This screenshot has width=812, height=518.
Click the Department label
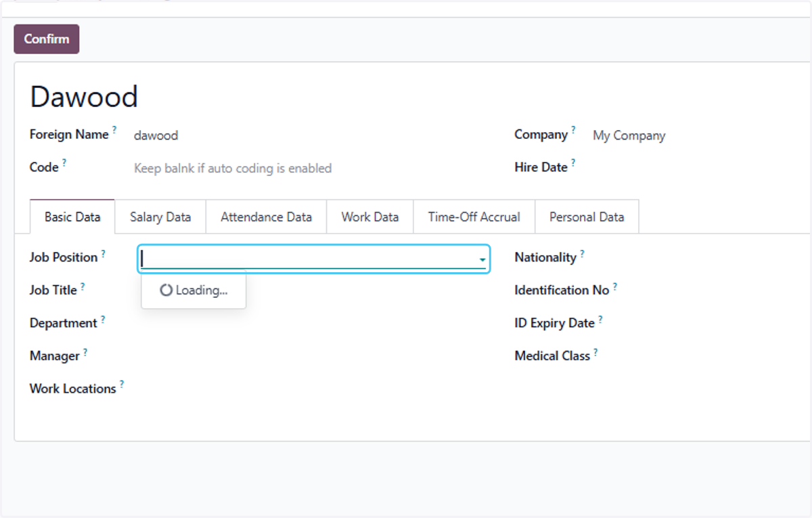coord(64,323)
